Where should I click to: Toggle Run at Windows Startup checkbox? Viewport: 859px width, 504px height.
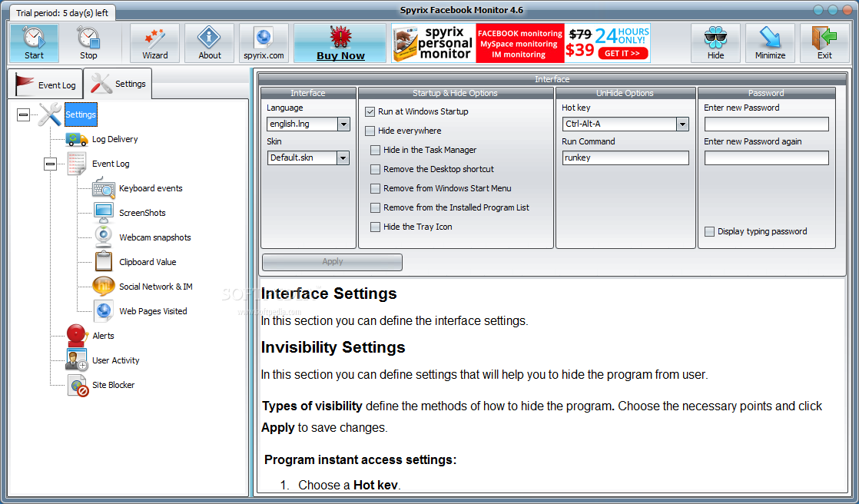click(x=370, y=111)
